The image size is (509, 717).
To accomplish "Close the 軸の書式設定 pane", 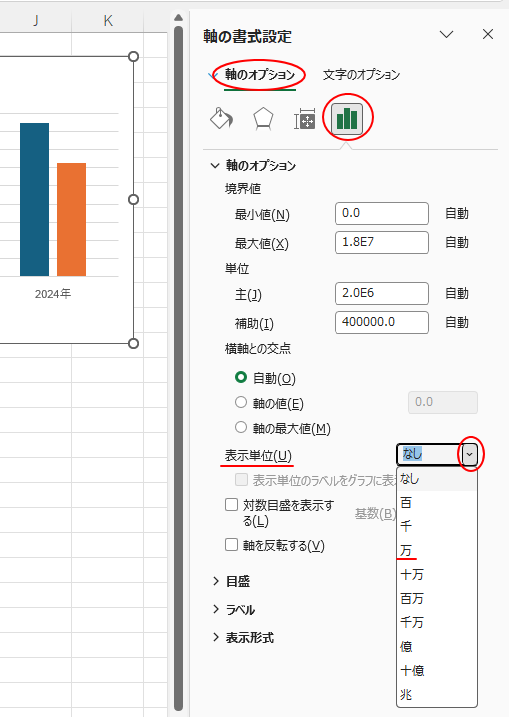I will tap(488, 34).
